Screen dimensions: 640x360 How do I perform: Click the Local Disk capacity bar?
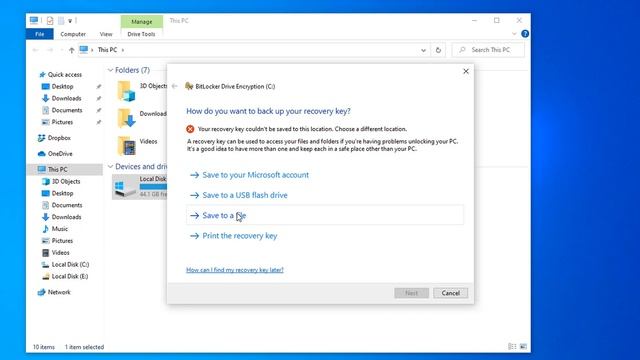153,187
